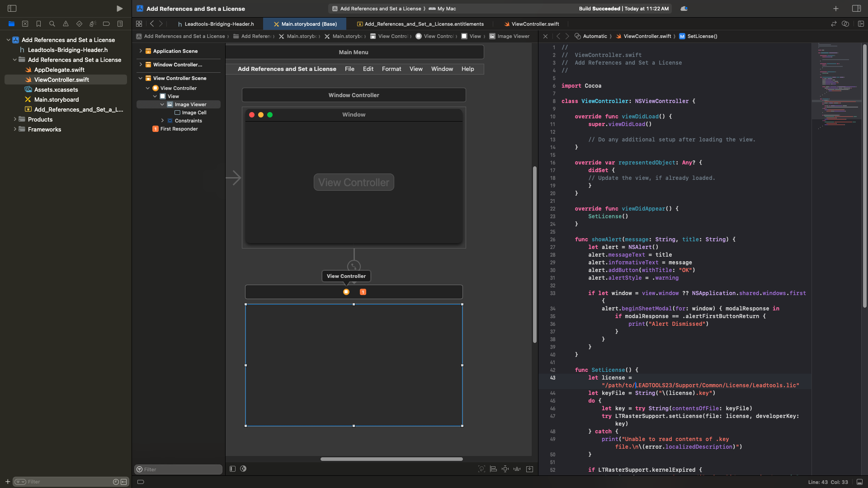
Task: Run the project with the play button
Action: (x=119, y=9)
